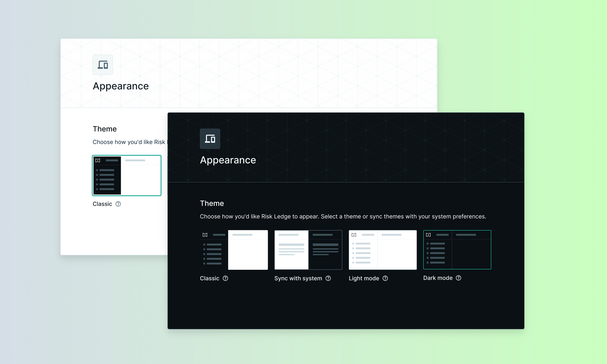This screenshot has width=607, height=364.
Task: Click selected Classic thumbnail in light panel
Action: (126, 175)
